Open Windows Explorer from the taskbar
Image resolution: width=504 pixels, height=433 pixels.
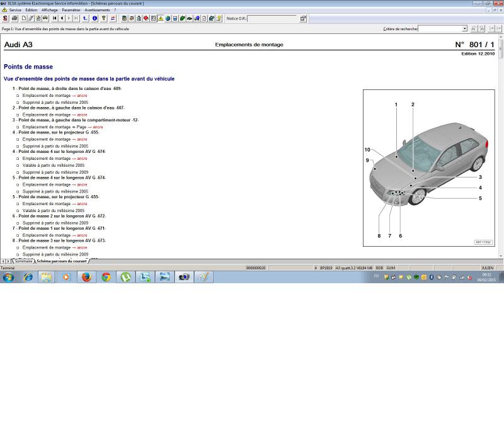coord(47,277)
